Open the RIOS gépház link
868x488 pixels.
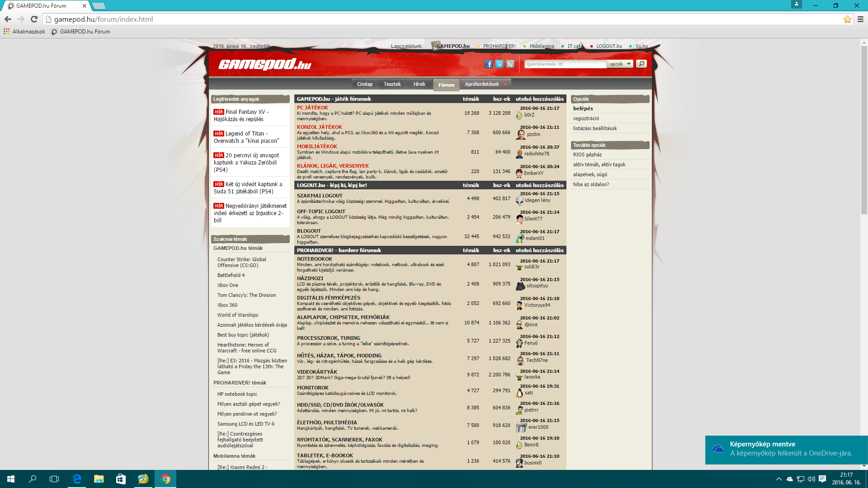coord(587,155)
